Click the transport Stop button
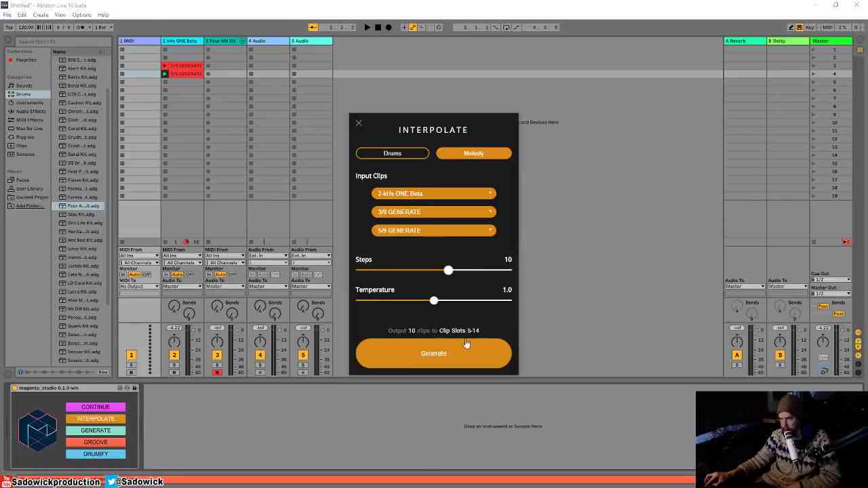 click(378, 27)
